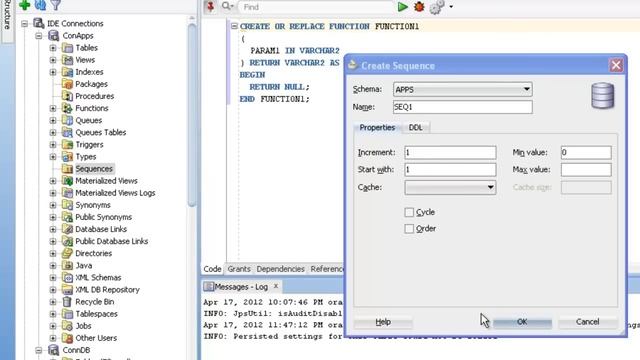The width and height of the screenshot is (640, 360).
Task: Click the ConApps connection icon
Action: [53, 36]
